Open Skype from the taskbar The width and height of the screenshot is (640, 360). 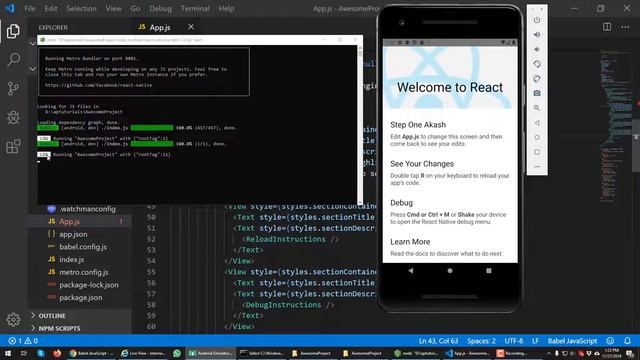[x=41, y=353]
